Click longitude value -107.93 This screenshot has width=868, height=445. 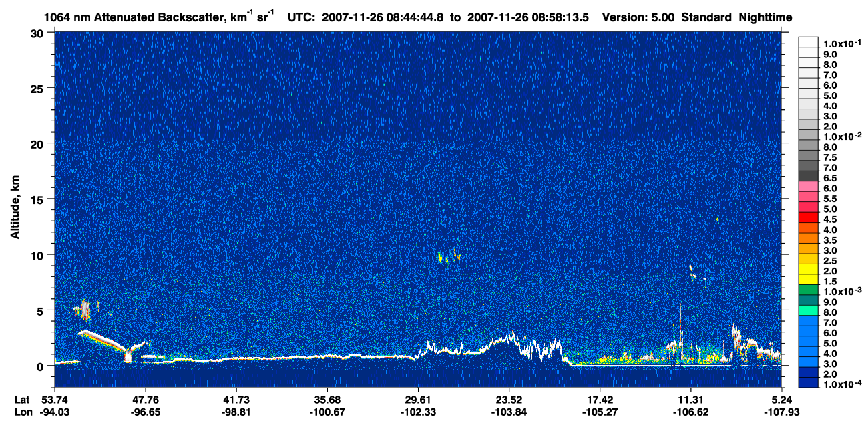[x=783, y=412]
